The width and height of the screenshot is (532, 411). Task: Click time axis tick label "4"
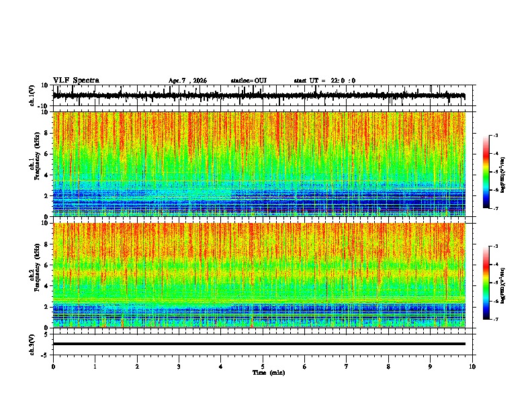point(221,367)
